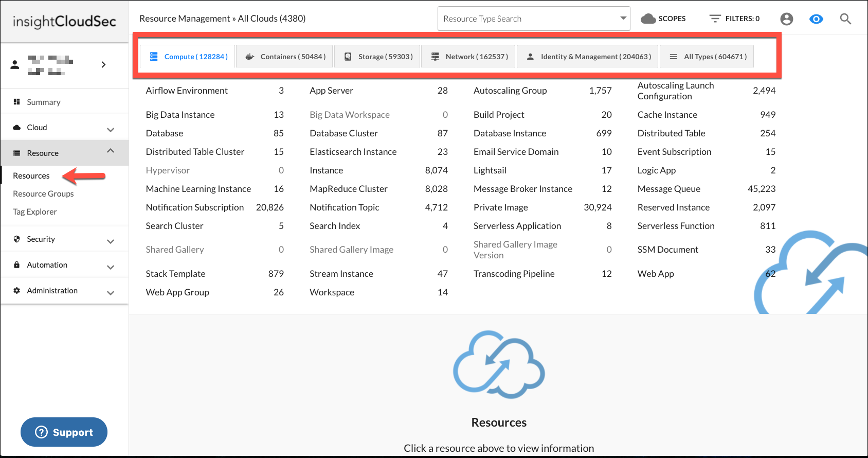Click the Identity & Management person icon
The width and height of the screenshot is (868, 458).
coord(530,57)
